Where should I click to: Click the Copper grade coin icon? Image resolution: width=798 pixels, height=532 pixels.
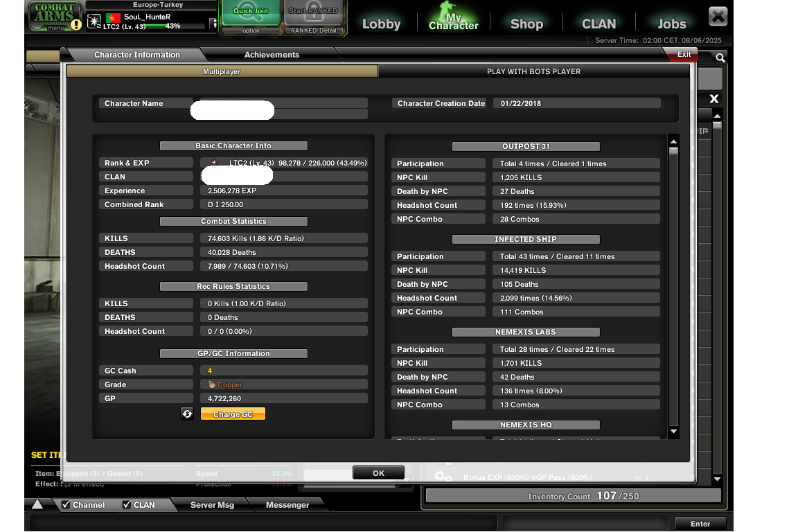point(212,384)
